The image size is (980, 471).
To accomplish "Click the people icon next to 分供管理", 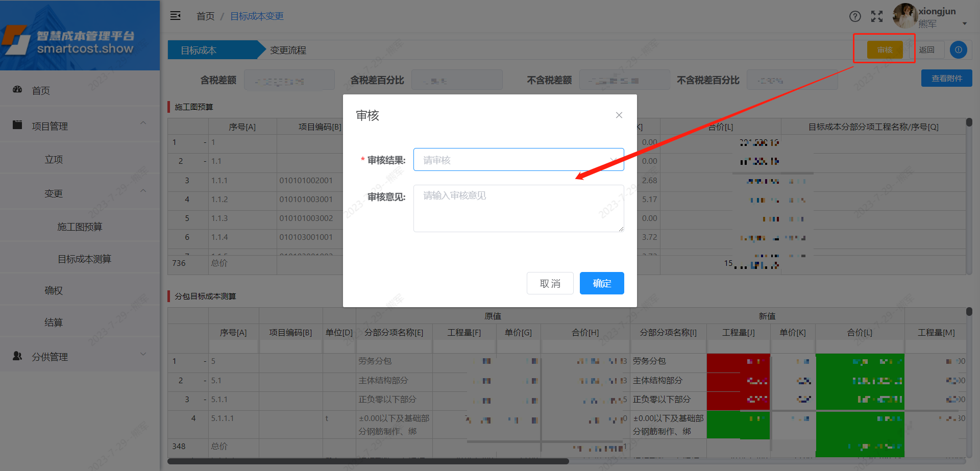I will point(17,356).
